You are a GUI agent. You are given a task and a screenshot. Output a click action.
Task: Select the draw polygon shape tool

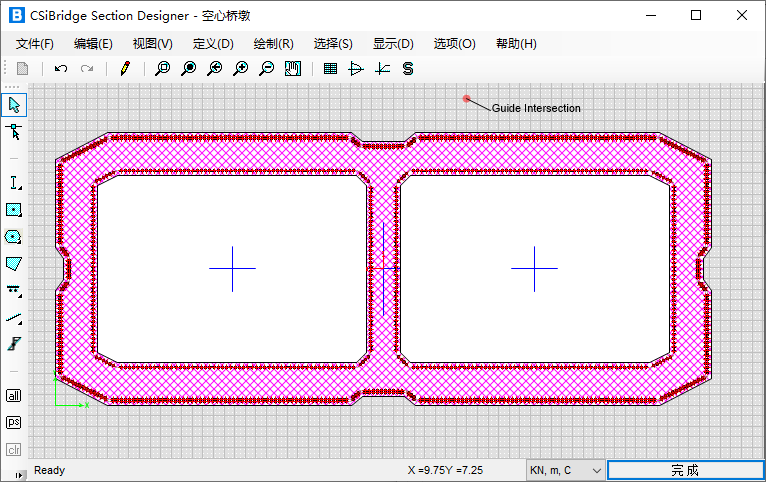click(14, 263)
